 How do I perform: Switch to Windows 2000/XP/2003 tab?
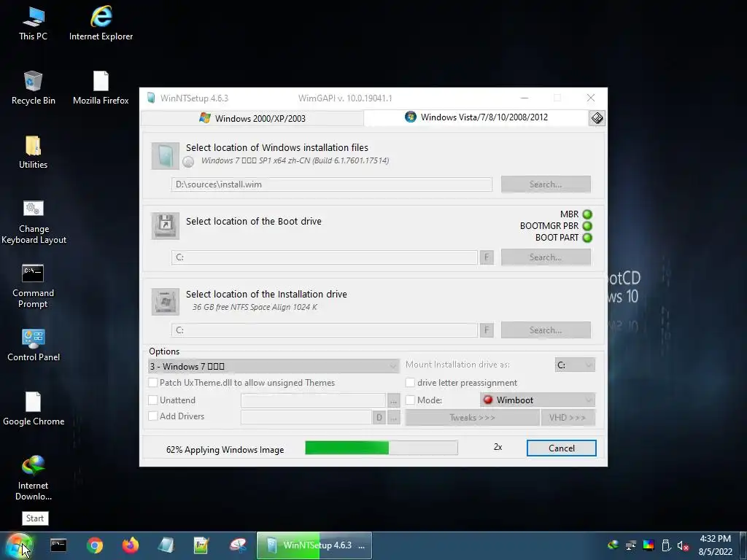pyautogui.click(x=252, y=119)
